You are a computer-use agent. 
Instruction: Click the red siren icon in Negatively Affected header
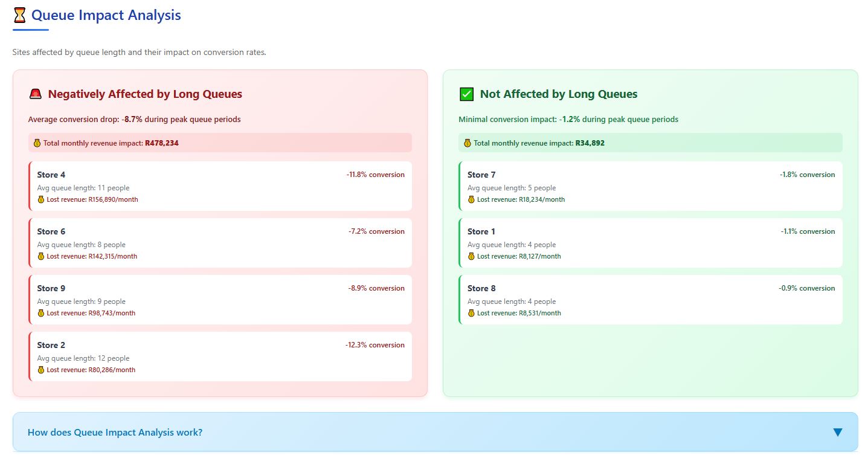[36, 94]
